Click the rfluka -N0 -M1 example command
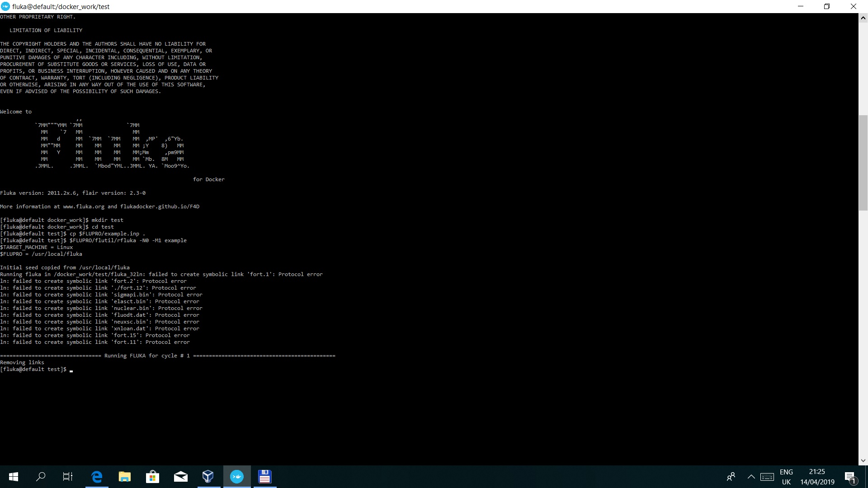This screenshot has width=868, height=488. pos(93,240)
